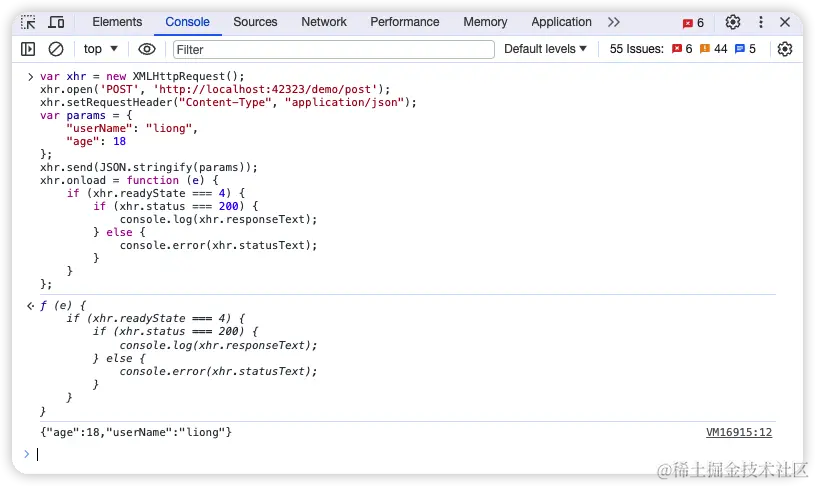Click the input chevron before var xhr
This screenshot has height=486, width=815.
pos(30,77)
